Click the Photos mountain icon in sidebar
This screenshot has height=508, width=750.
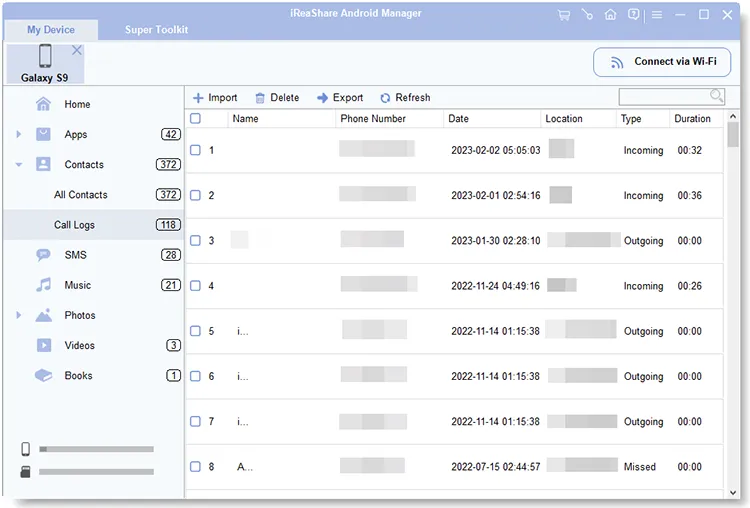(44, 315)
